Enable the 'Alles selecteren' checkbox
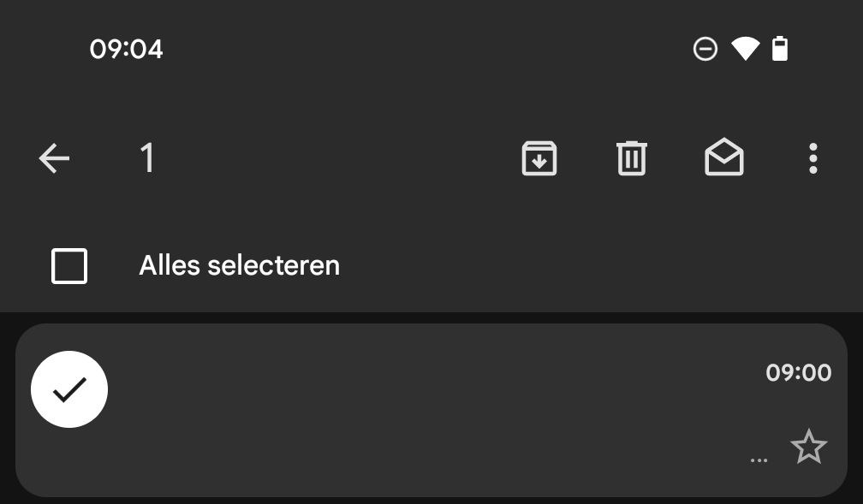 tap(68, 265)
